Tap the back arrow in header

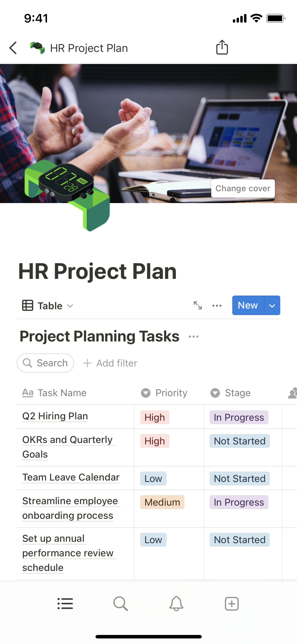[x=13, y=48]
